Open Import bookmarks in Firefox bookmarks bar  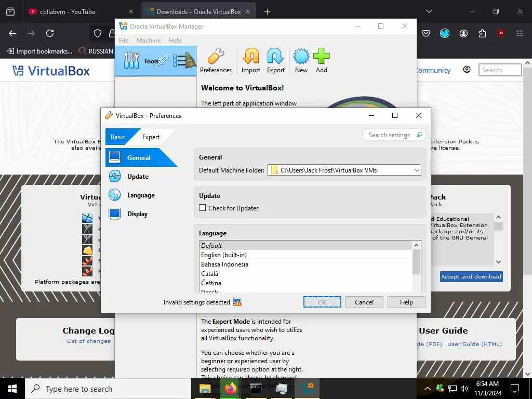[x=39, y=51]
